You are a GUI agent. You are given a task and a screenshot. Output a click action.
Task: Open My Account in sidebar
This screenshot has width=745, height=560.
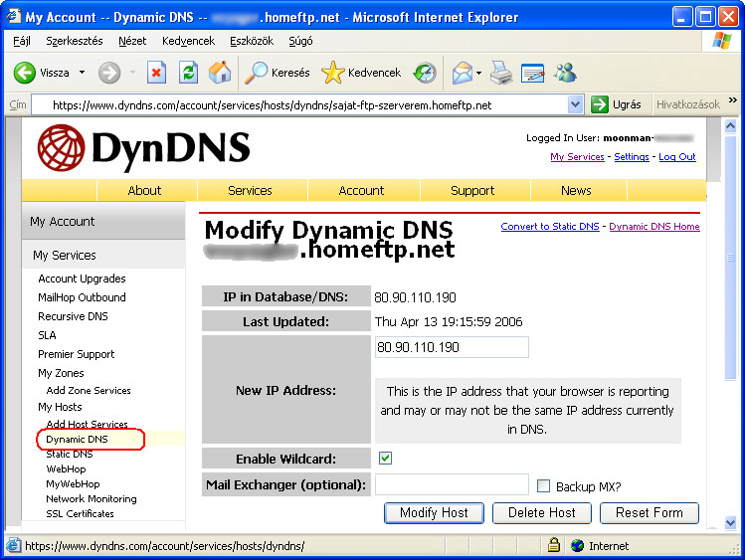[x=63, y=222]
